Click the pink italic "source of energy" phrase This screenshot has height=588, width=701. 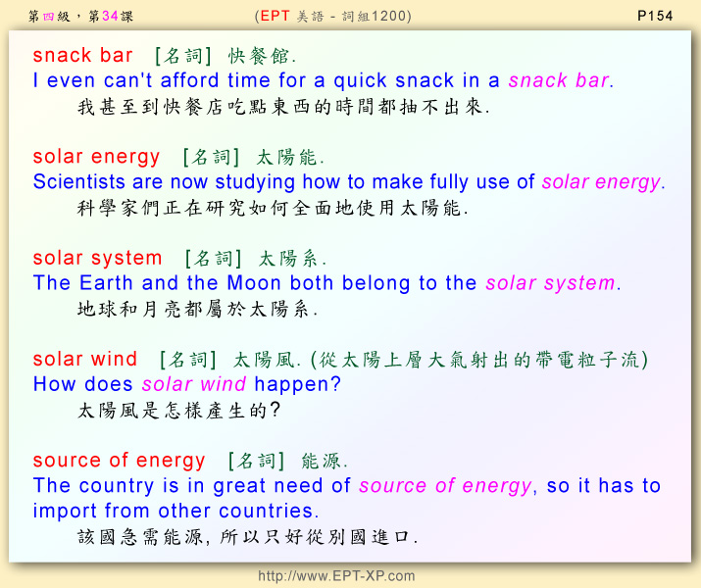(x=445, y=486)
